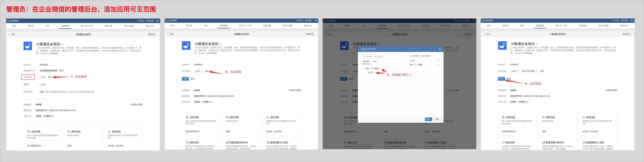Click 配置到聊天附件栏 icon in step-2 screenshot
Viewport: 644px width, 162px height.
click(x=228, y=142)
